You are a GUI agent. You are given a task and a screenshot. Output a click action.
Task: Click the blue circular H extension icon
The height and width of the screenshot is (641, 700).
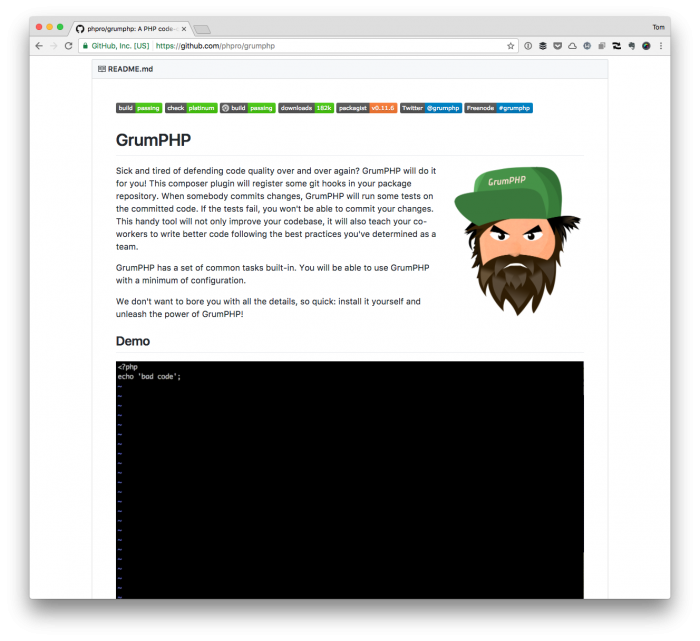pyautogui.click(x=587, y=46)
